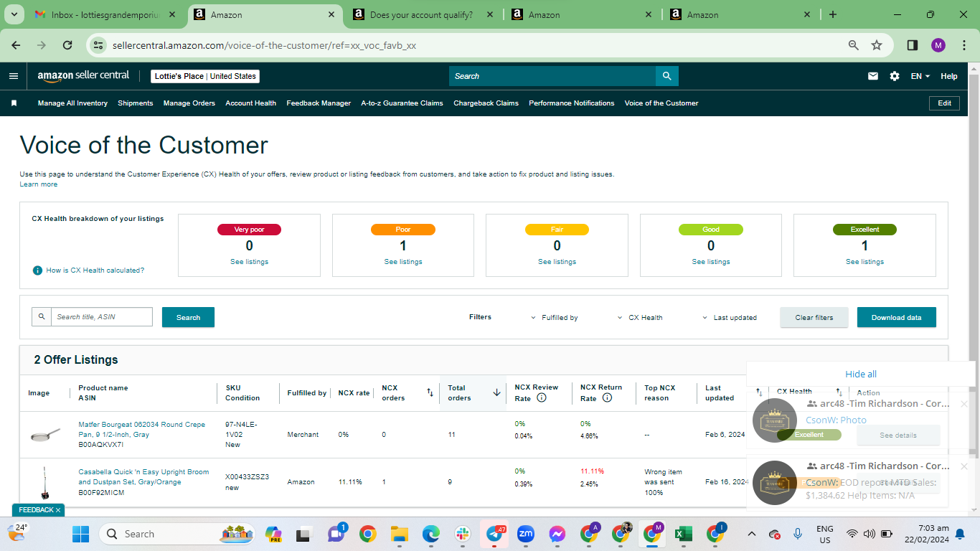
Task: Go to Account Health
Action: tap(251, 103)
